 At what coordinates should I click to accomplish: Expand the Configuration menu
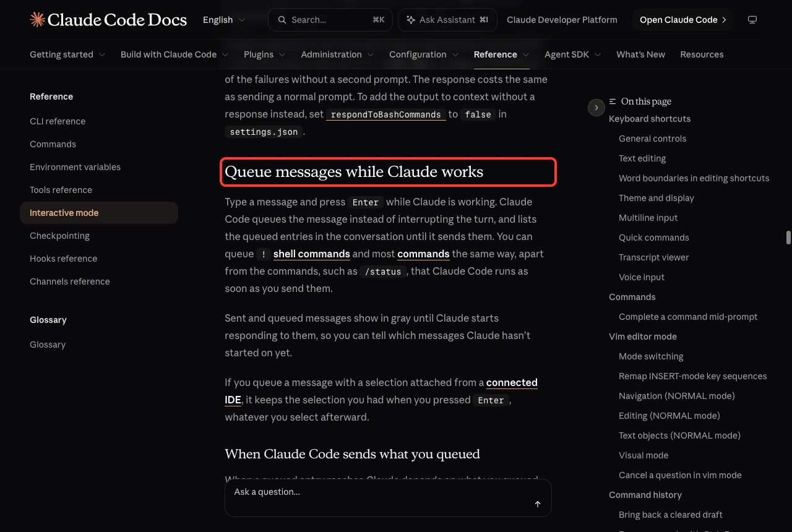pos(424,54)
